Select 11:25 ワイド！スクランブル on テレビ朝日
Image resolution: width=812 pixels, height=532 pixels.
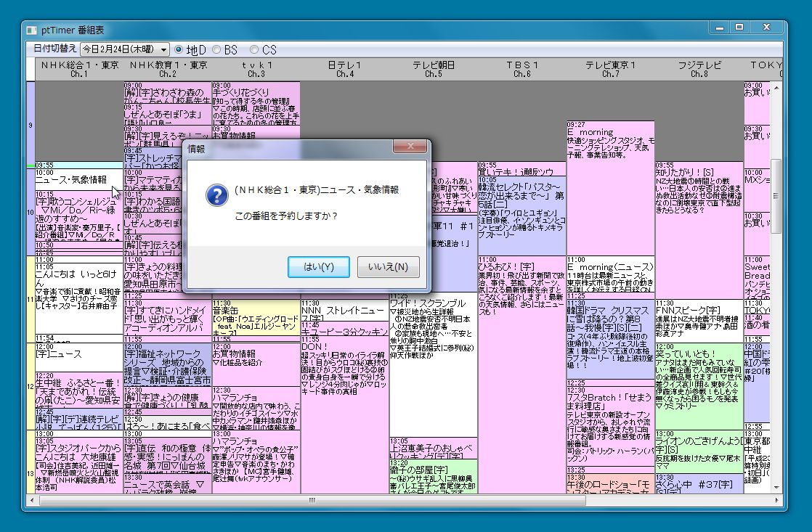433,364
